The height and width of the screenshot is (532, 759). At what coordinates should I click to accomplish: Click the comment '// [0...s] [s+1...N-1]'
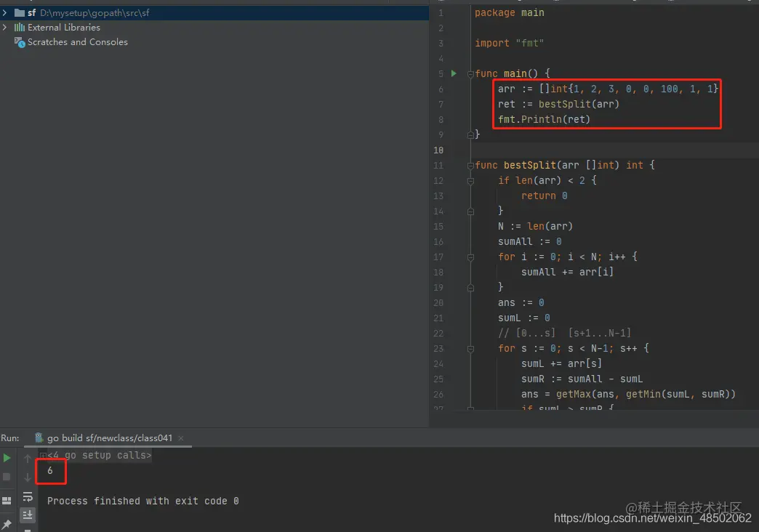(564, 333)
